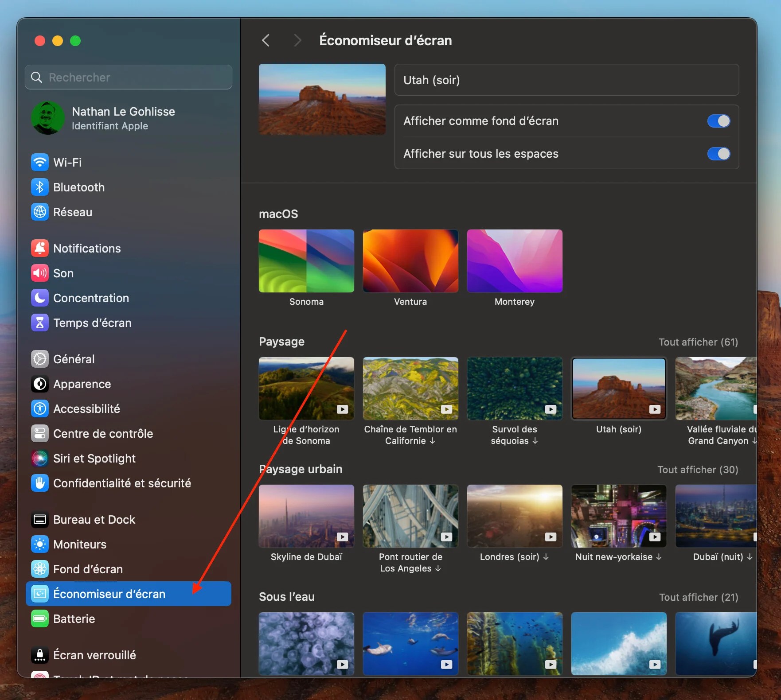Viewport: 781px width, 700px height.
Task: Select the Ventura screensaver thumbnail
Action: click(x=410, y=261)
